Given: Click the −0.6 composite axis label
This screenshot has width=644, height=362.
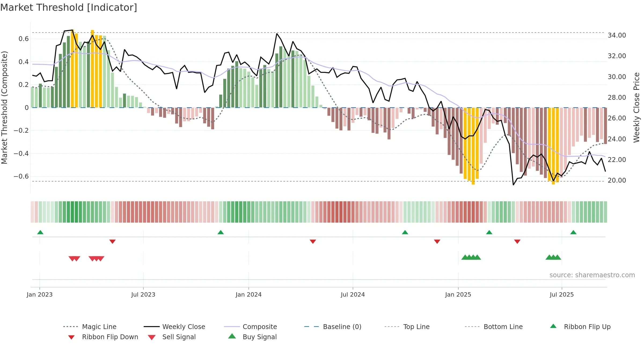Looking at the screenshot, I should (x=21, y=176).
